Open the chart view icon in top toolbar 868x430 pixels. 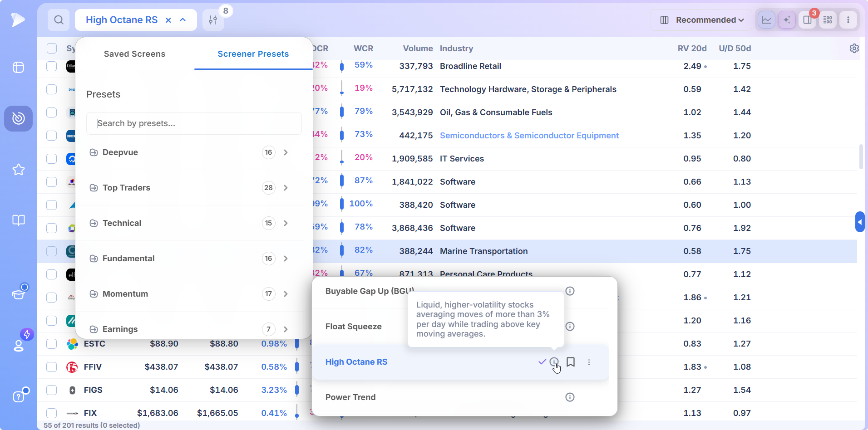click(766, 20)
